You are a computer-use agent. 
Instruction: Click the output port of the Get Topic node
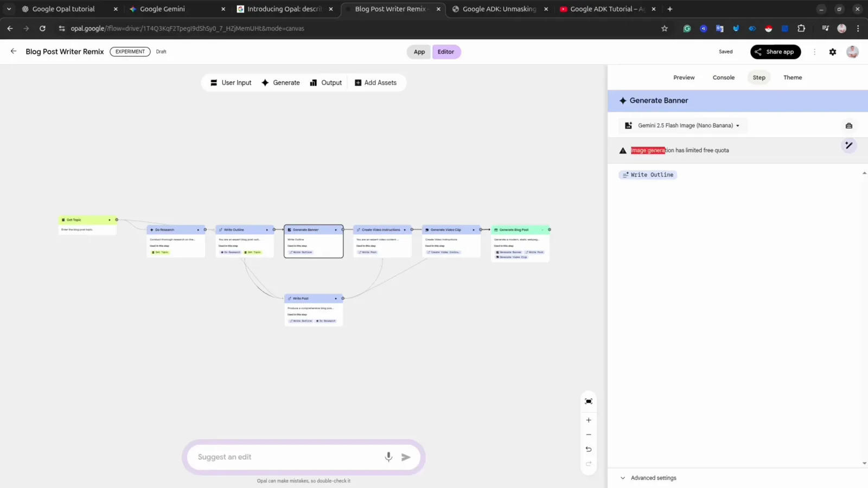point(117,220)
